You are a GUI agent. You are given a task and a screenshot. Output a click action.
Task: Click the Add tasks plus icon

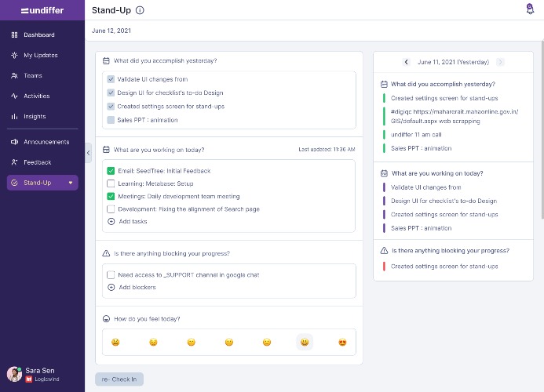pos(111,221)
